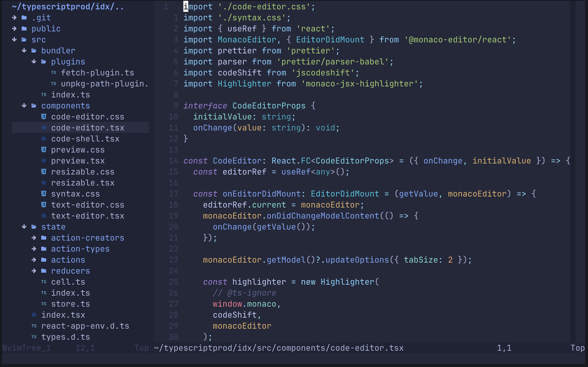Collapse the bundler folder arrow

pos(24,51)
